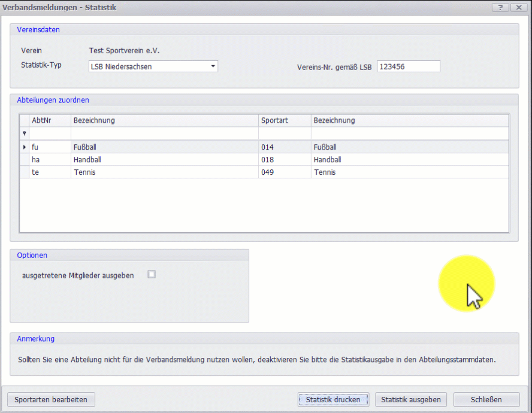Click the help question mark button
The image size is (532, 413).
pos(500,7)
